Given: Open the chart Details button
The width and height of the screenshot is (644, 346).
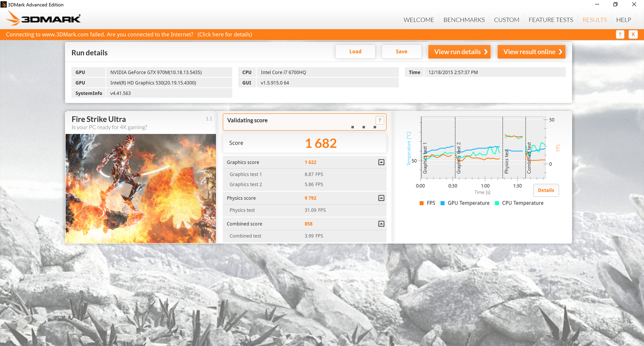Looking at the screenshot, I should click(546, 190).
